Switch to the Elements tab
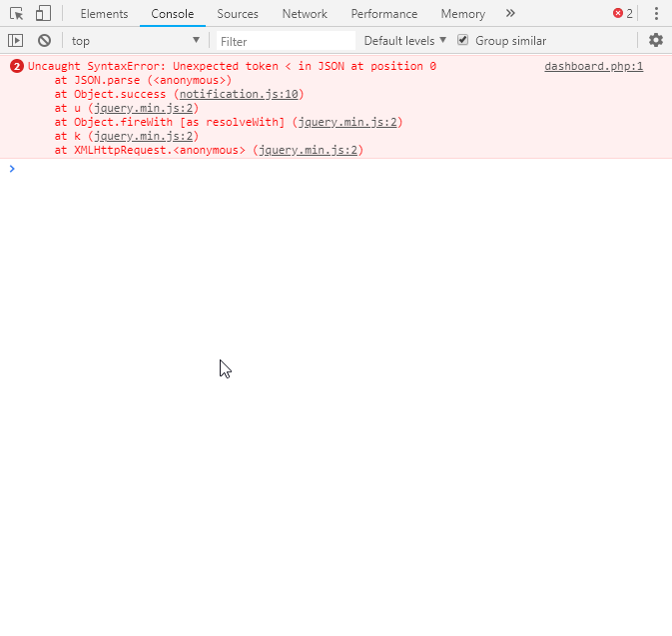Screen dimensions: 672x636 pyautogui.click(x=104, y=14)
